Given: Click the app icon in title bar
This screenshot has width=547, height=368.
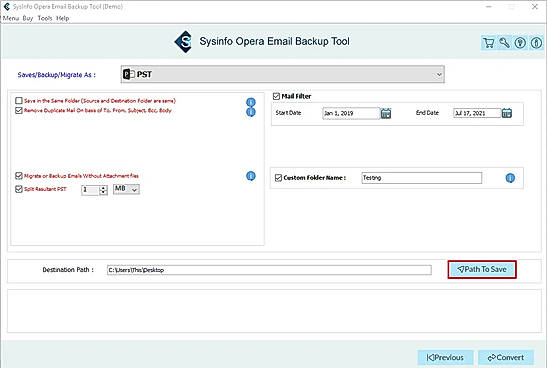Looking at the screenshot, I should pos(6,6).
